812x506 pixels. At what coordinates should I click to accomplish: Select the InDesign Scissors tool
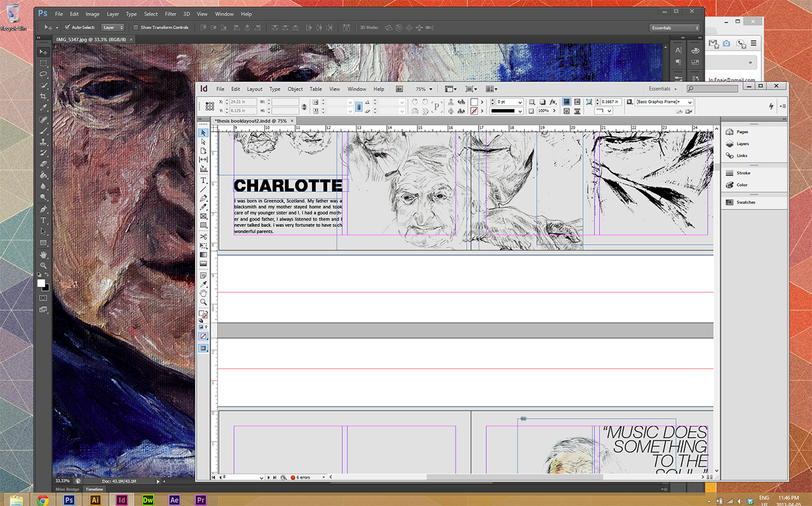[x=204, y=237]
